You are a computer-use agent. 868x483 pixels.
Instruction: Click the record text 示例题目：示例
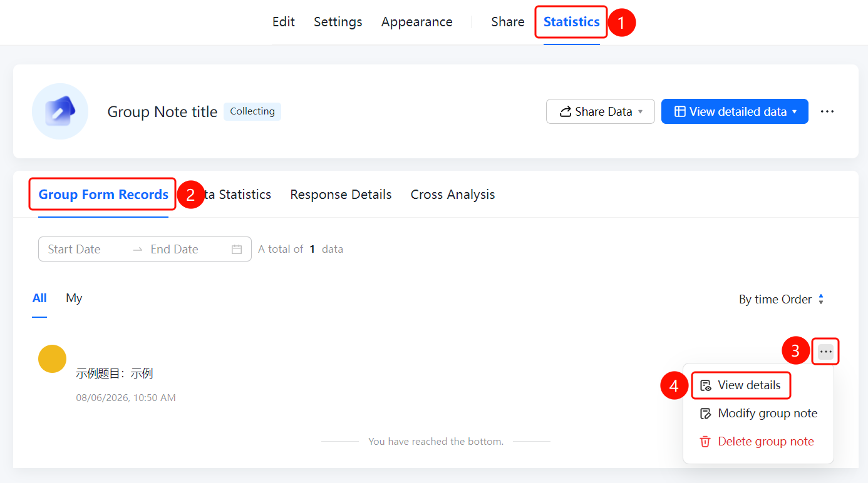pyautogui.click(x=115, y=374)
